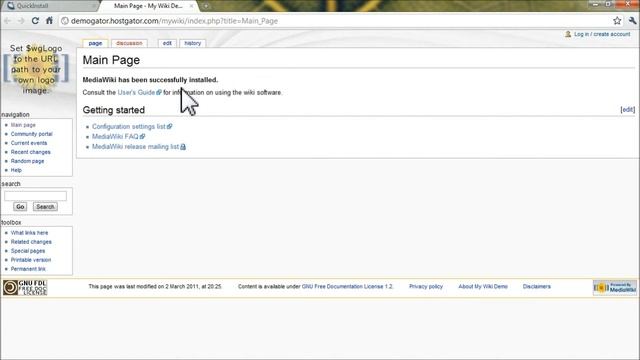The width and height of the screenshot is (640, 360).
Task: Select the wiki 'page' tab
Action: click(x=95, y=43)
